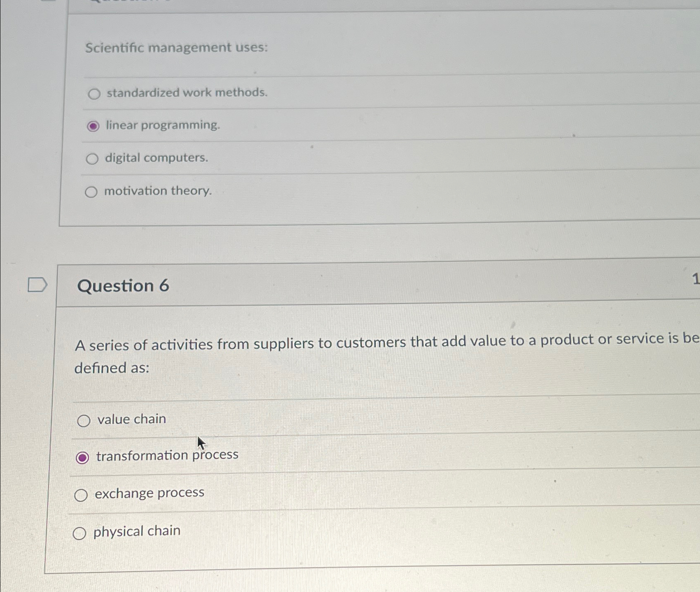Click the 'standardized work methods.' answer label
This screenshot has height=592, width=700.
coord(186,93)
